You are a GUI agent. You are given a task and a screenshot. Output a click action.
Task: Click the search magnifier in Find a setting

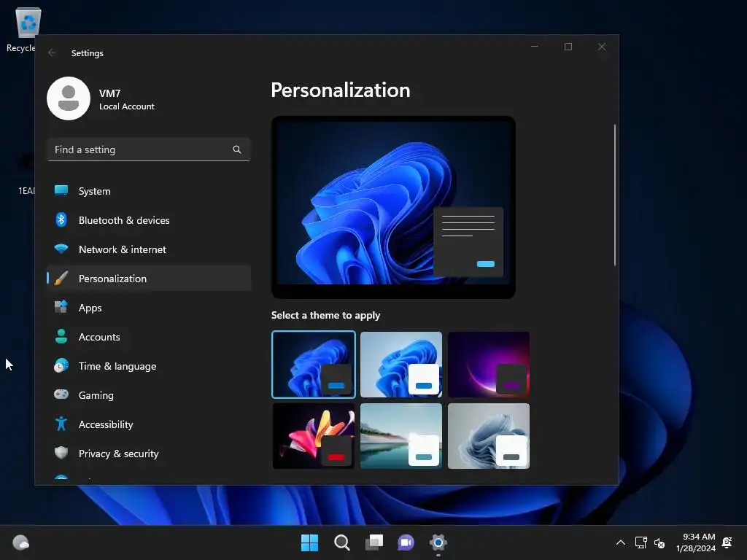(x=237, y=149)
